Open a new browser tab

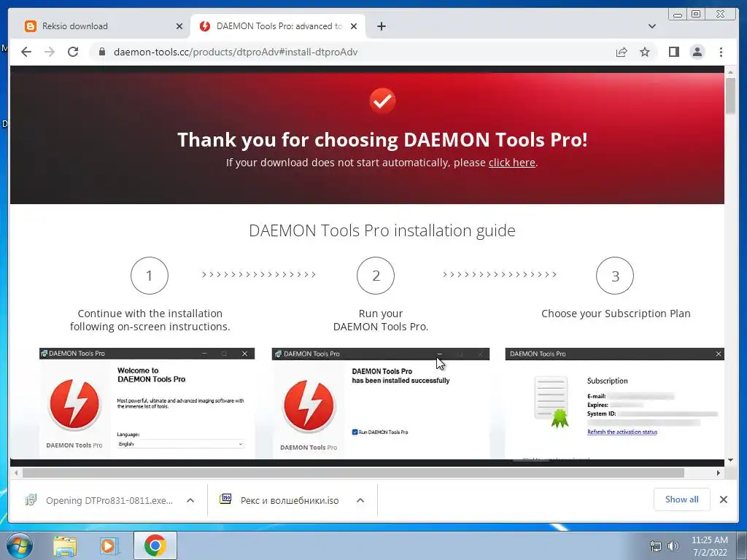point(381,26)
